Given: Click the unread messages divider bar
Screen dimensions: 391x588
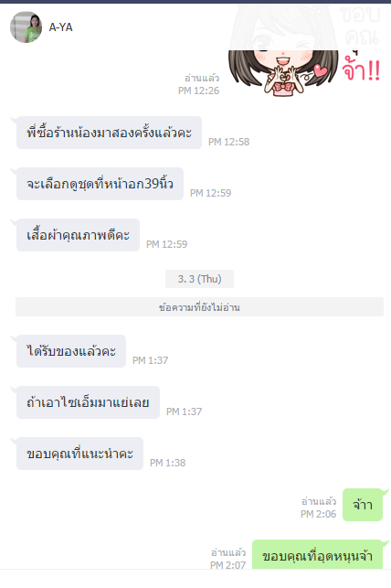Looking at the screenshot, I should click(x=200, y=307).
